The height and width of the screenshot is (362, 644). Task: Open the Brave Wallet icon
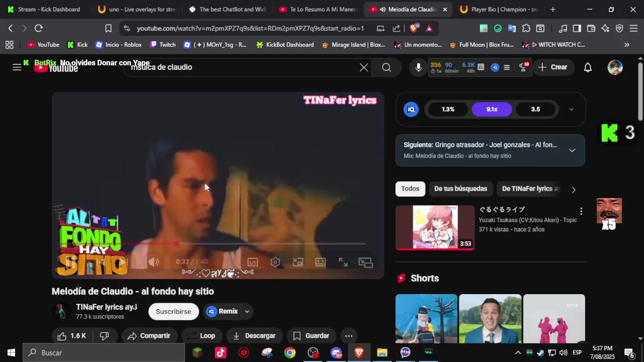[x=591, y=29]
